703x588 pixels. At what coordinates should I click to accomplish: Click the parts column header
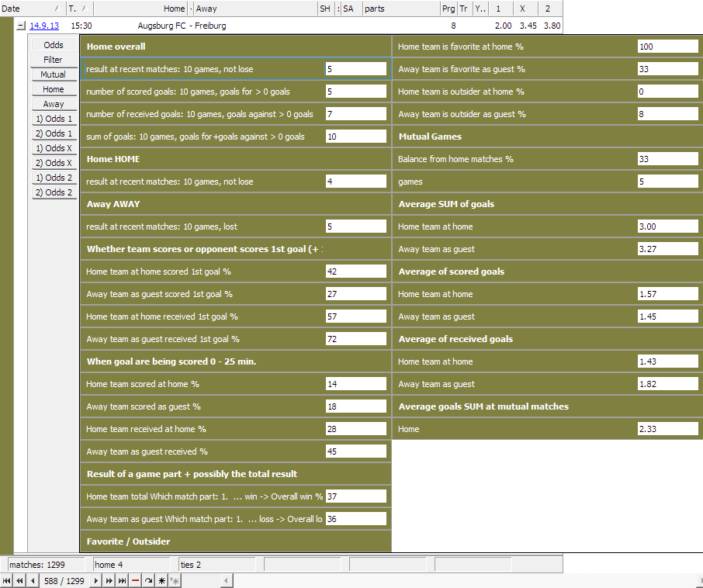(x=401, y=9)
